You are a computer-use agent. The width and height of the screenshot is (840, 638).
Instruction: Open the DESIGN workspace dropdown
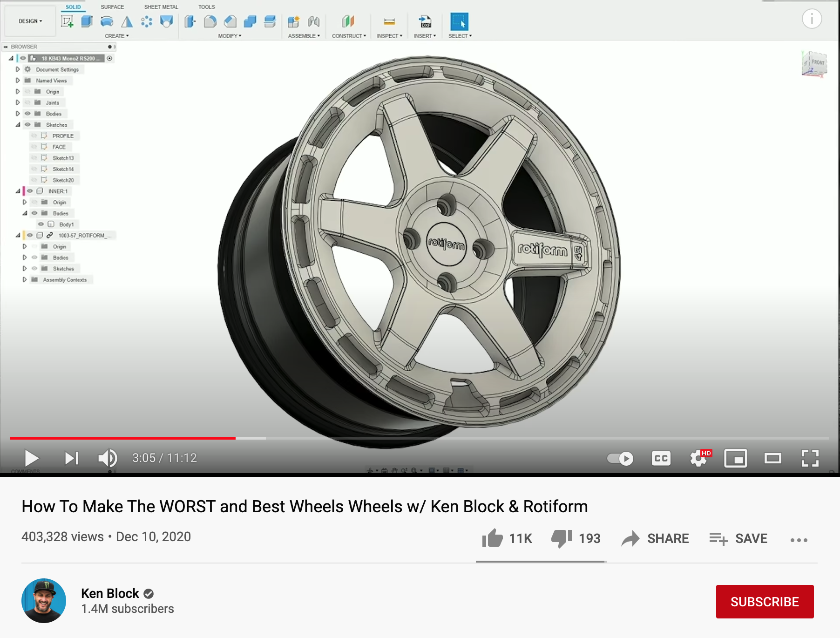30,21
